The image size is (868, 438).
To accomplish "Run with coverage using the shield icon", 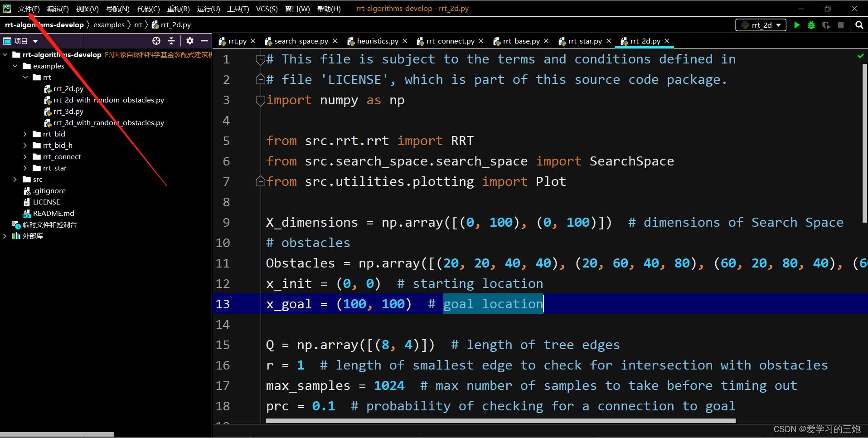I will click(x=826, y=25).
